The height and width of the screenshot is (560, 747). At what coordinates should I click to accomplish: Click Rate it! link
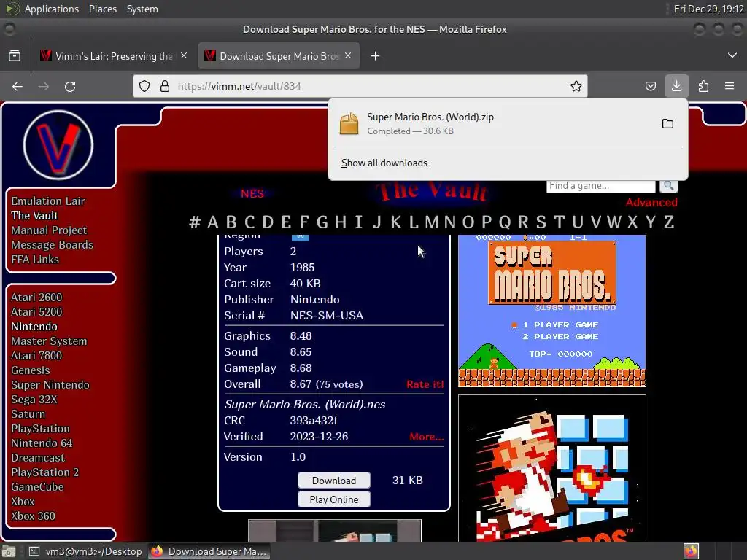pyautogui.click(x=425, y=385)
